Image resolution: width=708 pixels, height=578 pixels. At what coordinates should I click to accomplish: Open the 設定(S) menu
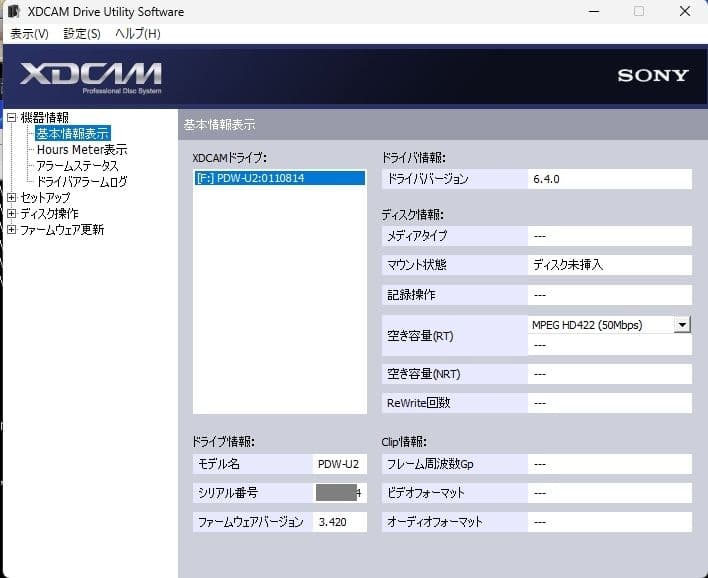click(x=82, y=34)
